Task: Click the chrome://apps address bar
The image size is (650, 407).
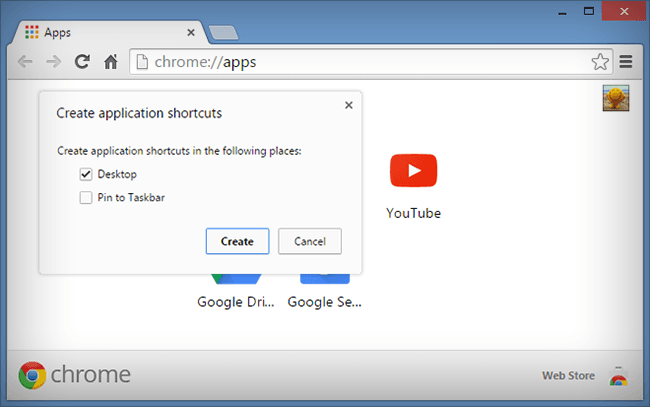Action: click(371, 62)
